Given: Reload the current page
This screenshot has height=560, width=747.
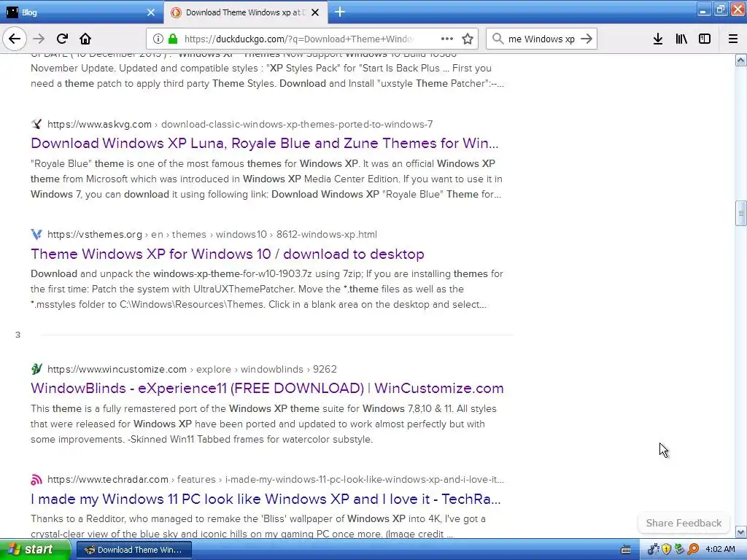Looking at the screenshot, I should pos(62,39).
